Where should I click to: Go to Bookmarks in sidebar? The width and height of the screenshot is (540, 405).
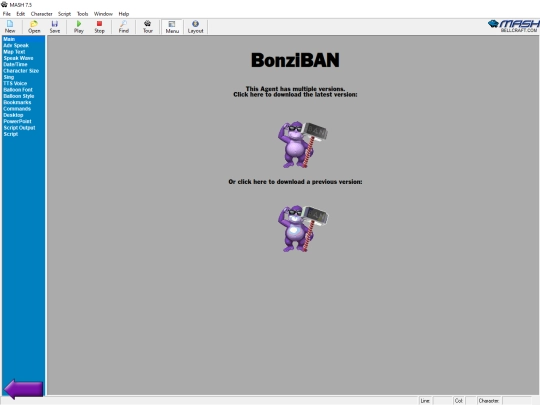click(17, 102)
